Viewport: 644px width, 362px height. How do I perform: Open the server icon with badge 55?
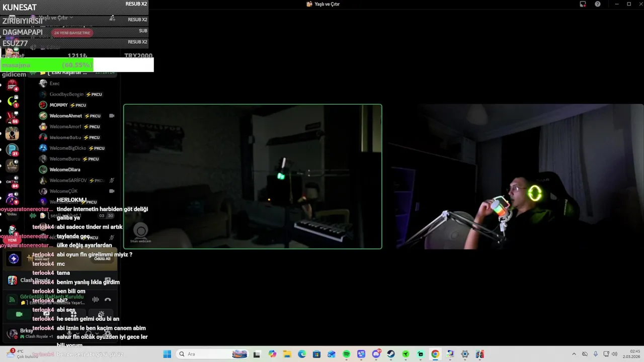[12, 117]
